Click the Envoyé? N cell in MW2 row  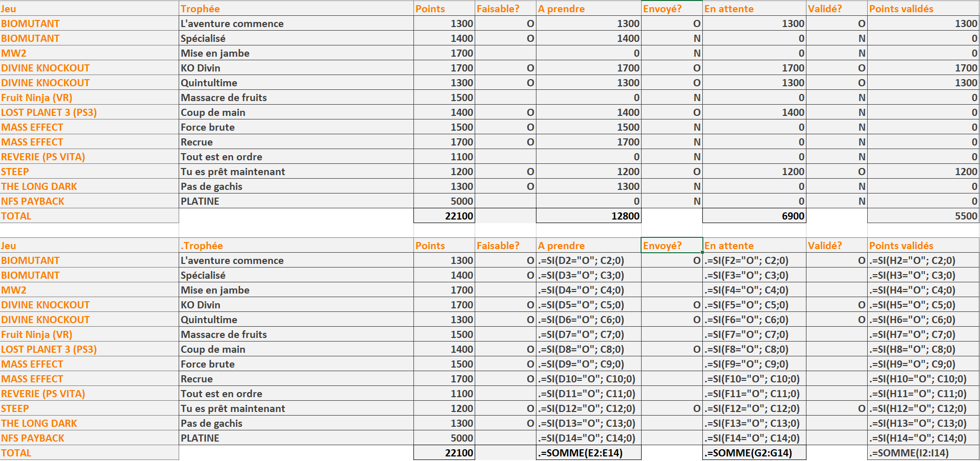tap(672, 53)
